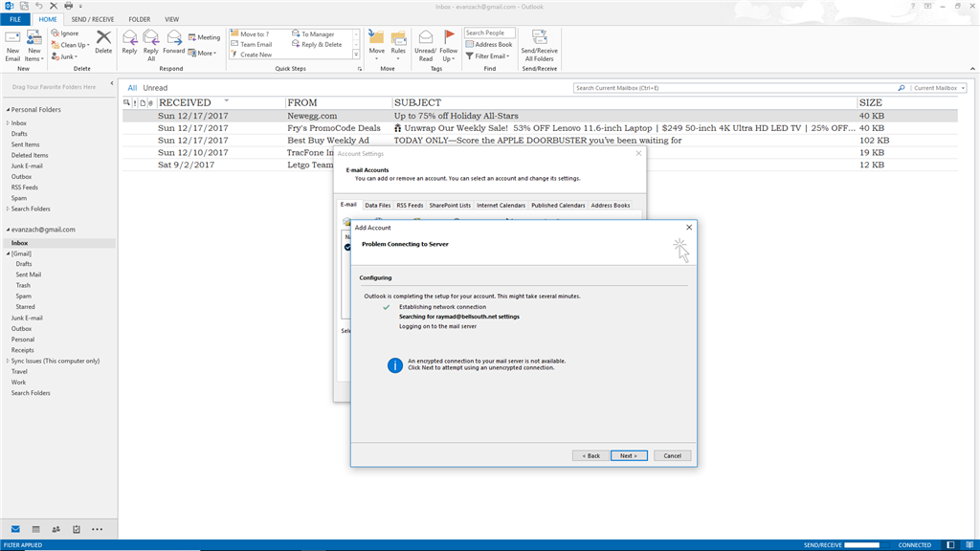Open the More respond options dropdown
The width and height of the screenshot is (980, 551).
click(x=203, y=54)
